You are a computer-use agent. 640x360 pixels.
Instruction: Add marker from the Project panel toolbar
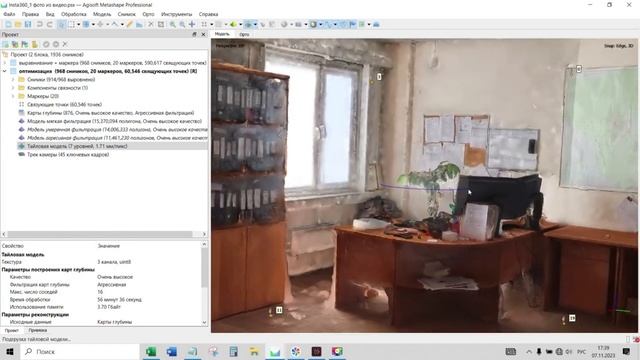click(x=25, y=44)
